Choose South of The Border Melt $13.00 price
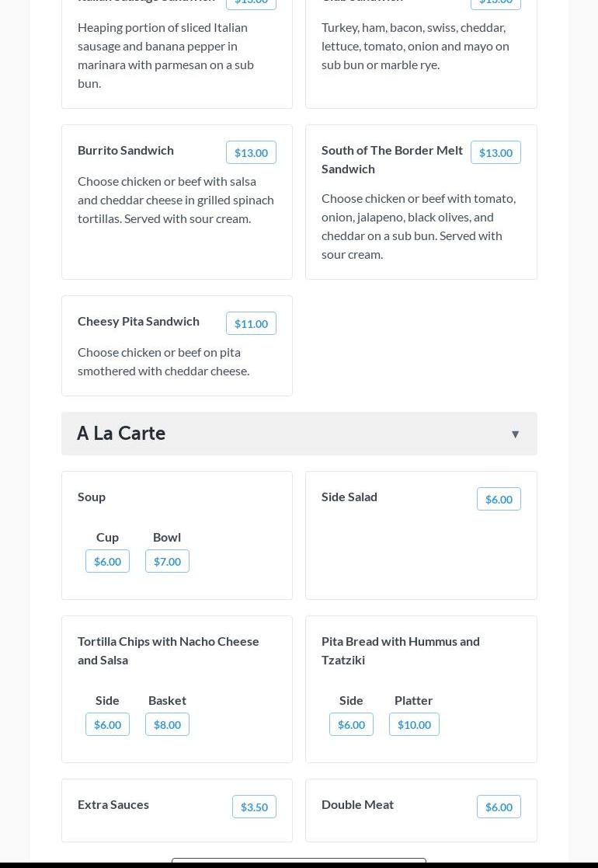Screen dimensions: 598x868 click(495, 152)
